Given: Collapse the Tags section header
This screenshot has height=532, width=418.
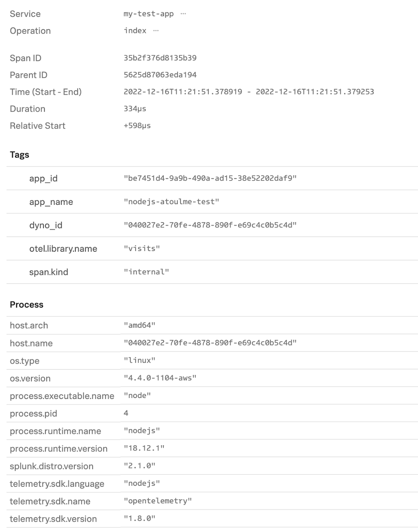Looking at the screenshot, I should coord(20,155).
